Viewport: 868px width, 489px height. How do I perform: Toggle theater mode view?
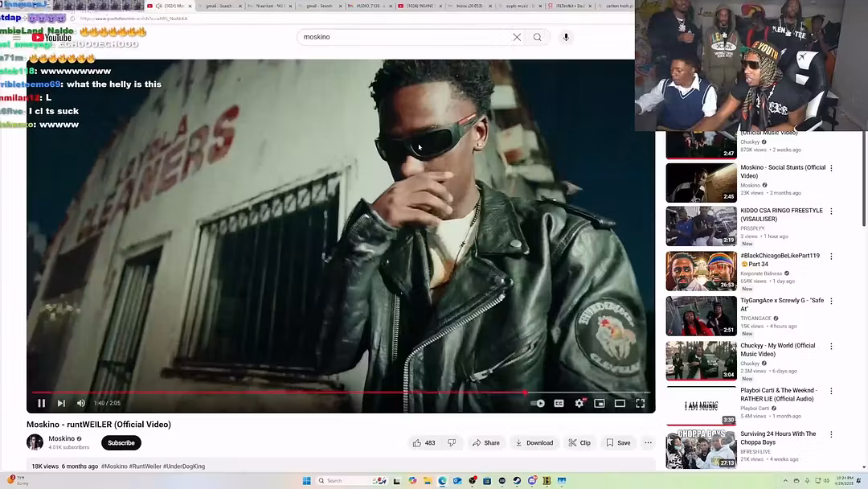(620, 404)
